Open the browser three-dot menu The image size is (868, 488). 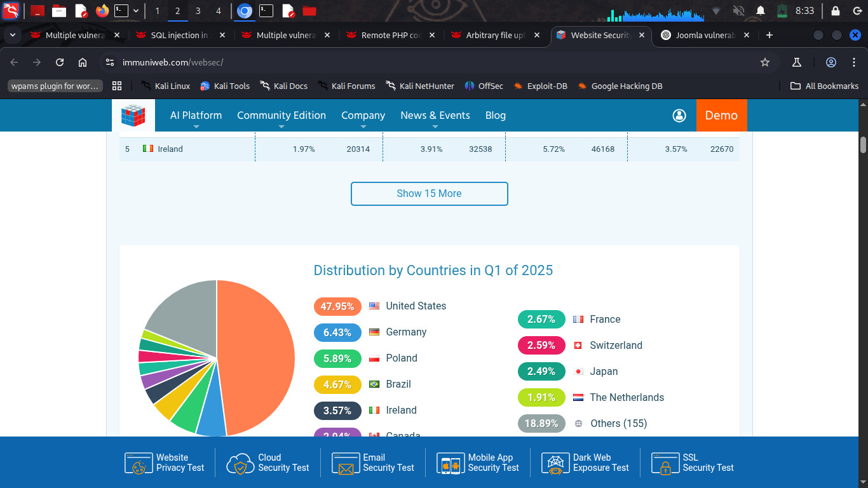853,62
